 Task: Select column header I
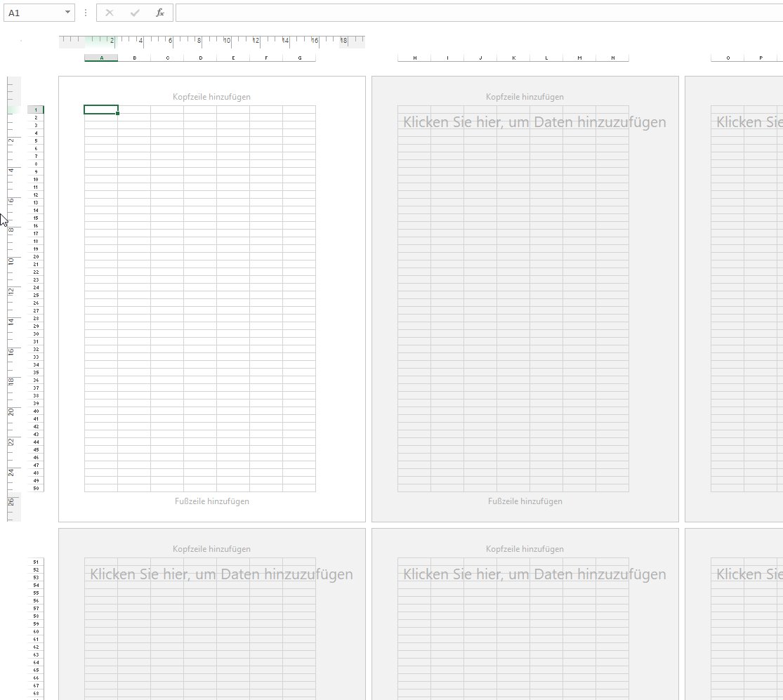point(447,58)
